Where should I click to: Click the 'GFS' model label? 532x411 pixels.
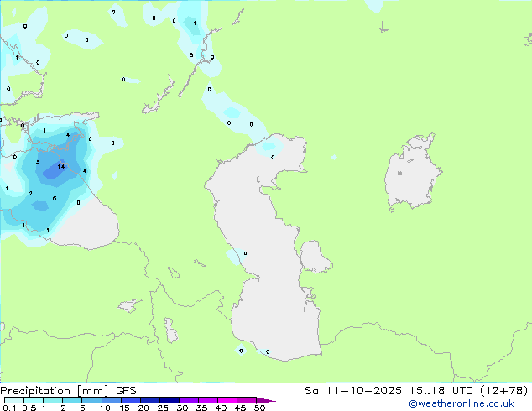point(126,391)
